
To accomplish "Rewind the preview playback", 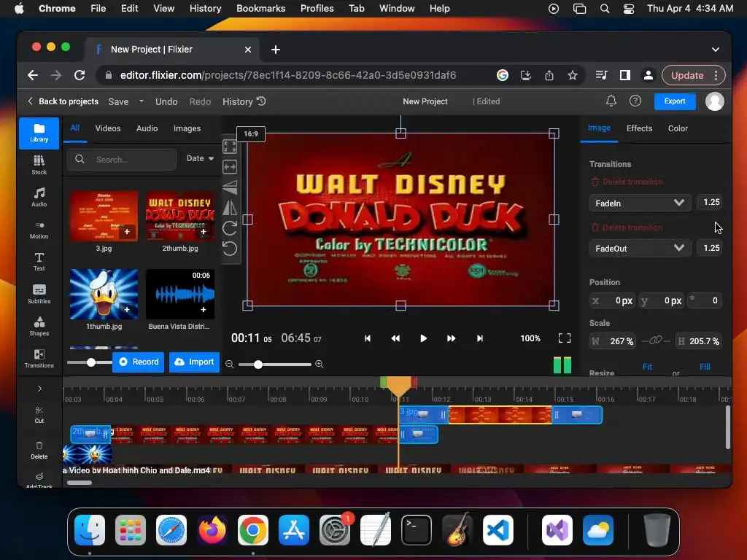I will tap(395, 338).
